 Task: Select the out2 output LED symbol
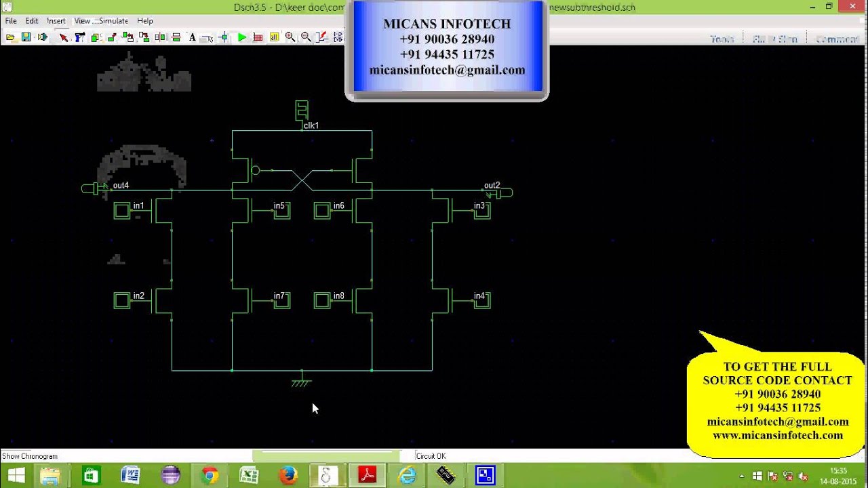click(x=500, y=193)
